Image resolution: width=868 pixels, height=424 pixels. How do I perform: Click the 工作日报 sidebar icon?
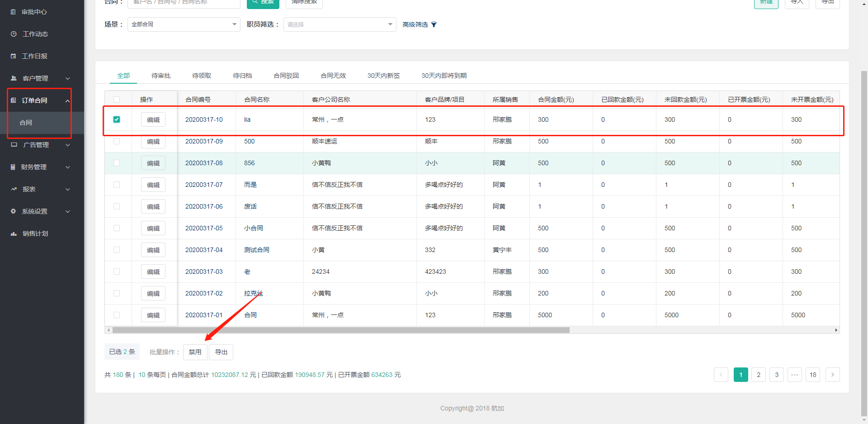click(x=13, y=56)
